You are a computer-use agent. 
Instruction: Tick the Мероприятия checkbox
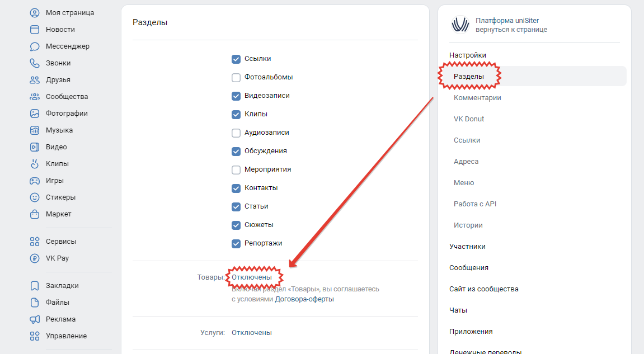(x=236, y=169)
